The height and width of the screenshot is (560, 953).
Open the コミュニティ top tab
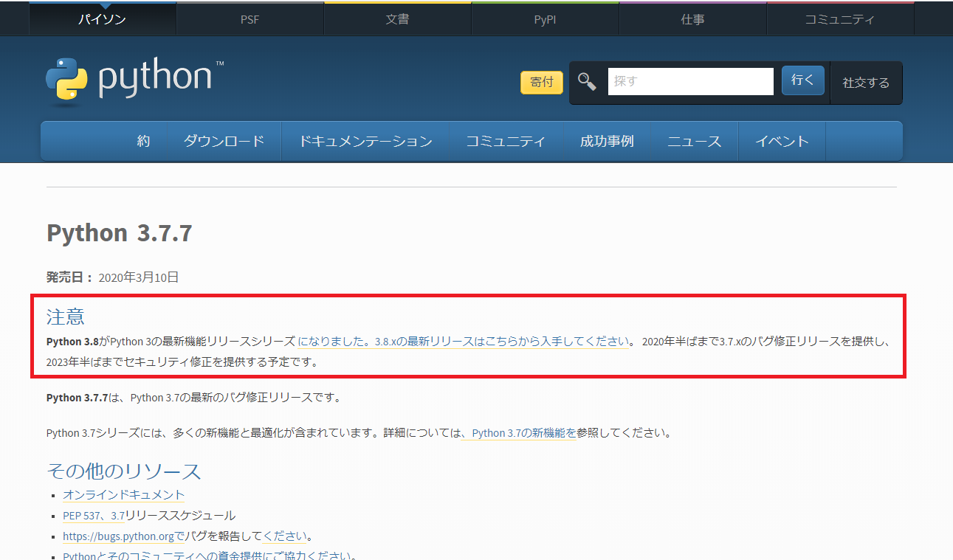click(839, 18)
